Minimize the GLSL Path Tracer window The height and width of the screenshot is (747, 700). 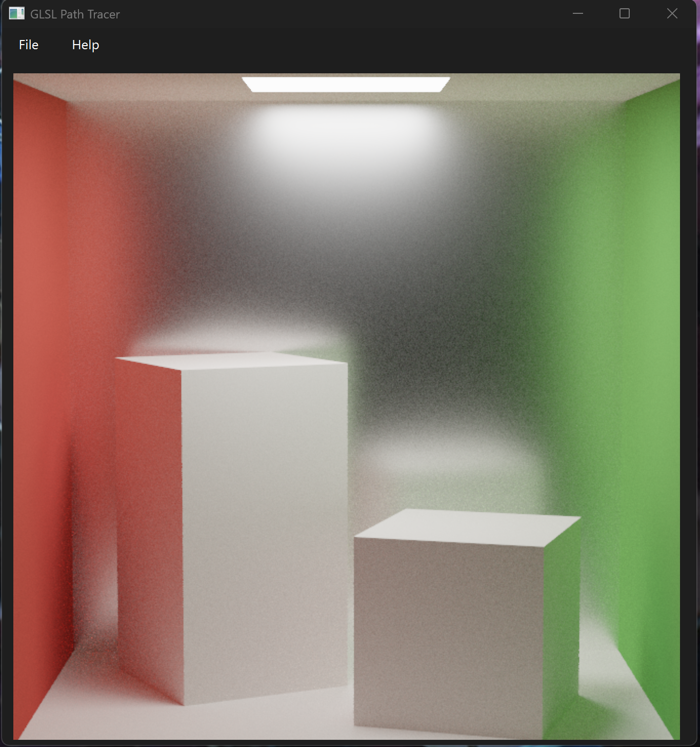point(578,14)
